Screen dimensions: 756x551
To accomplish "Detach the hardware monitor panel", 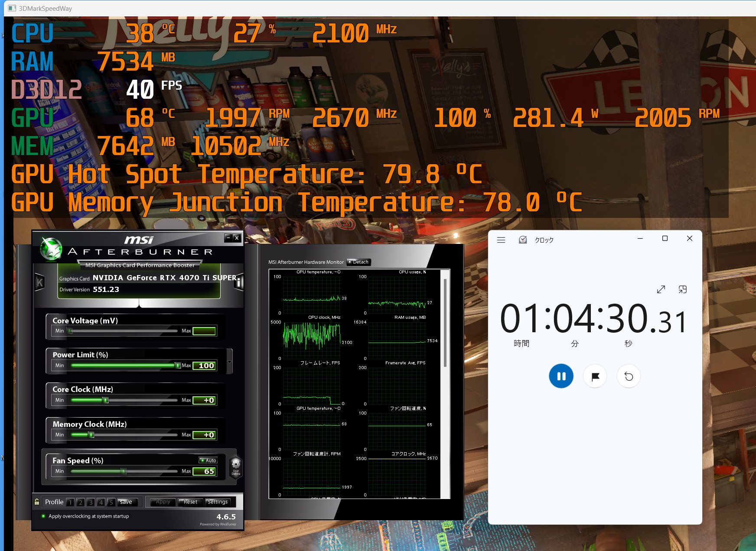I will (358, 262).
